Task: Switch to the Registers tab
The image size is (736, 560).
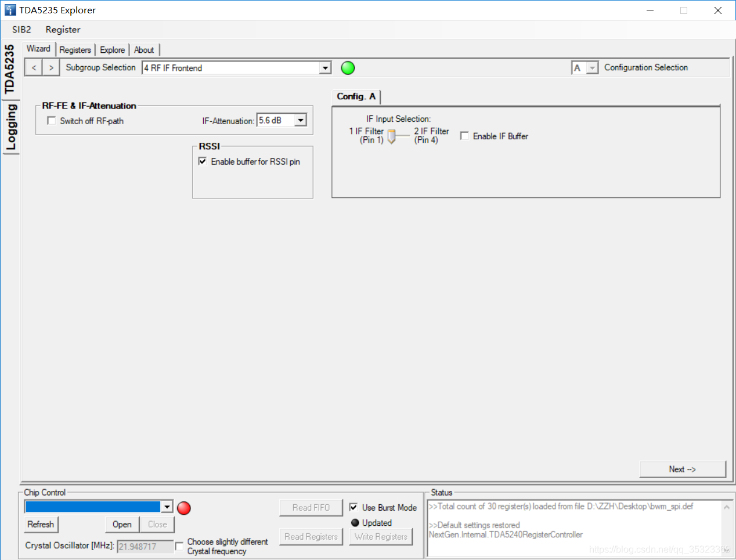Action: point(75,50)
